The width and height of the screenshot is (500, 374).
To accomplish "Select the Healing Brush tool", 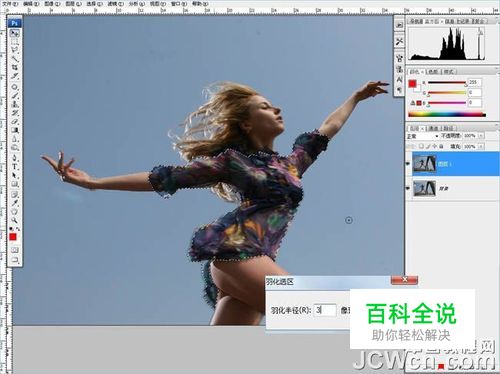I will pos(14,87).
